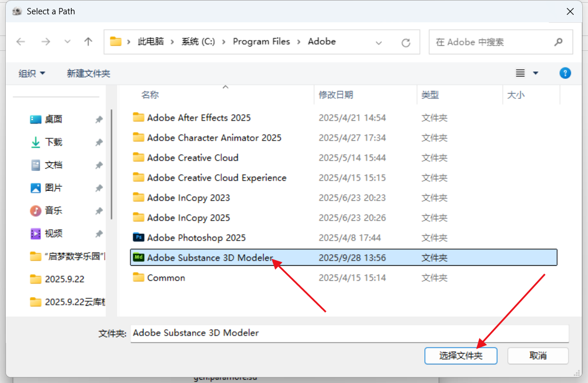Viewport: 588px width, 383px height.
Task: Jump to 此电脑 in the breadcrumb
Action: pyautogui.click(x=151, y=41)
